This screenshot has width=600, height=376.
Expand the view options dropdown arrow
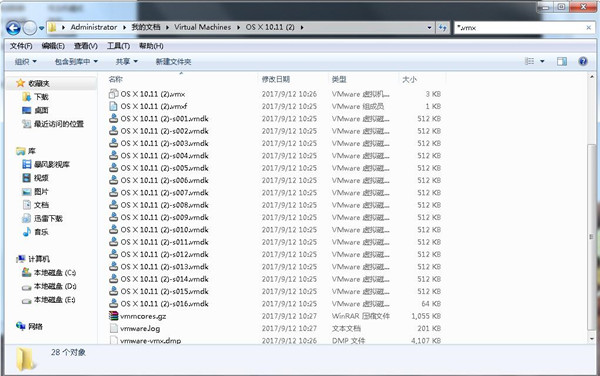[542, 61]
